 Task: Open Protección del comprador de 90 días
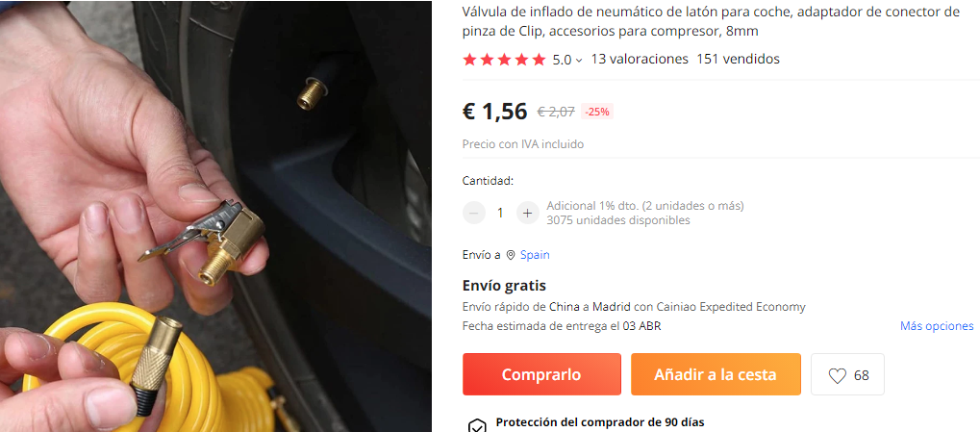pos(600,422)
